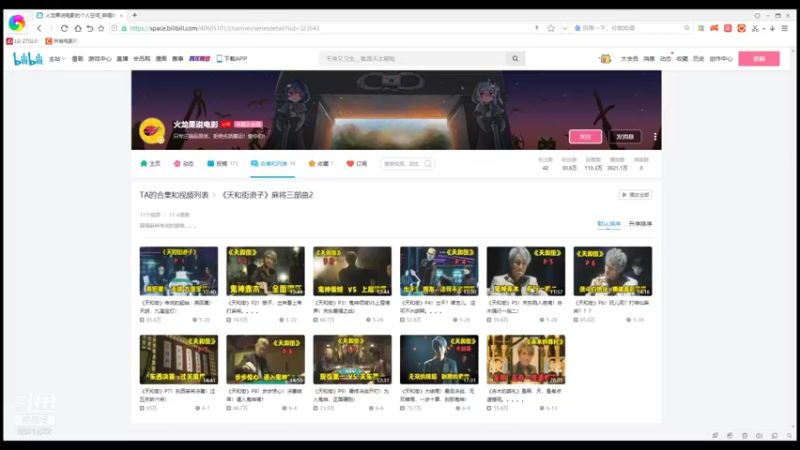Click the user avatar icon in bilibili header

605,59
